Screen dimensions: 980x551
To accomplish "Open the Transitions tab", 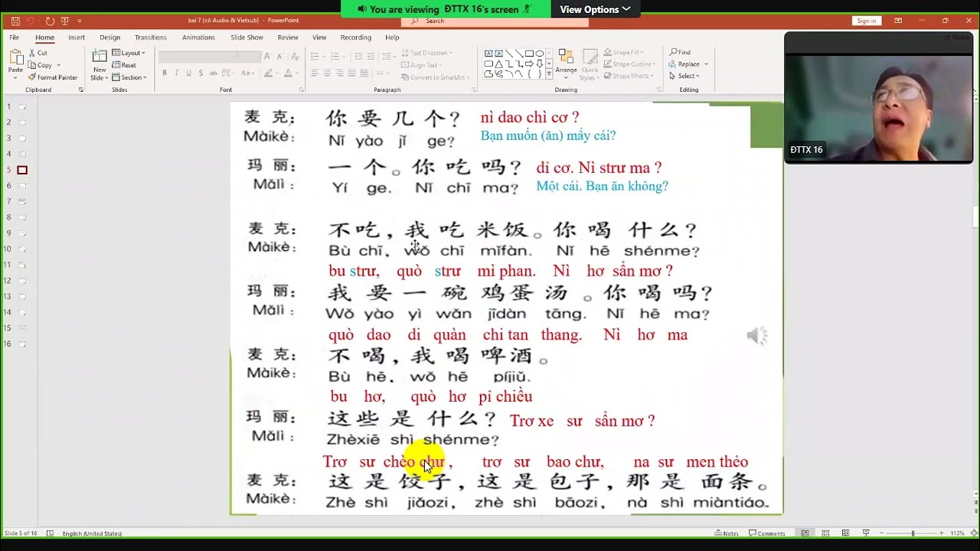I will (x=150, y=37).
